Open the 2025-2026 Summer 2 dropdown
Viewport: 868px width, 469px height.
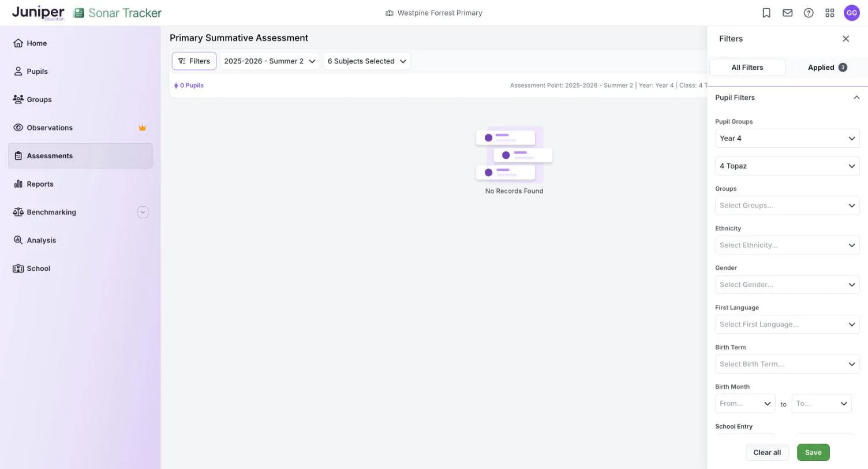pyautogui.click(x=270, y=61)
